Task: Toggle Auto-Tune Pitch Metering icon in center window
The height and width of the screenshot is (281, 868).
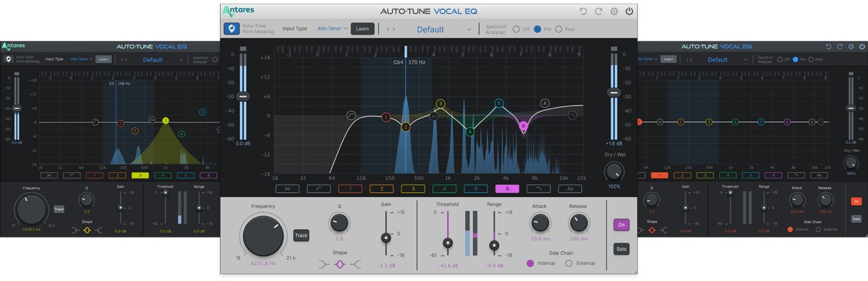Action: (231, 29)
